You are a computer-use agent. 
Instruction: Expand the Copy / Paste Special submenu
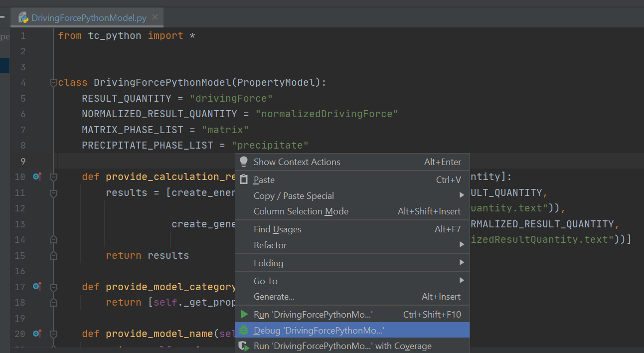[293, 195]
